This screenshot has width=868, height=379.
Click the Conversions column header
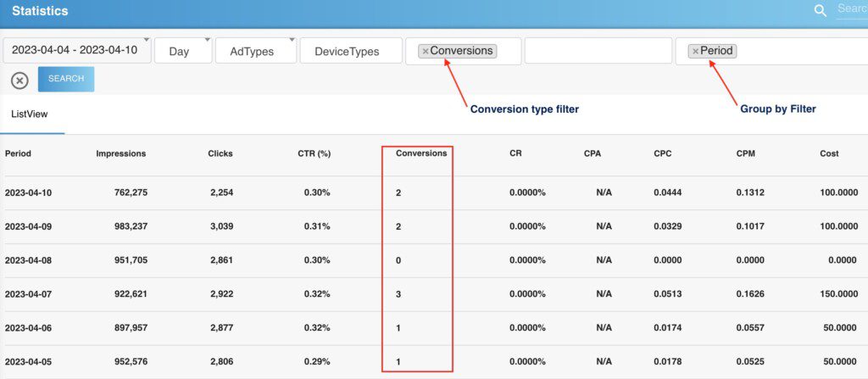(x=421, y=153)
